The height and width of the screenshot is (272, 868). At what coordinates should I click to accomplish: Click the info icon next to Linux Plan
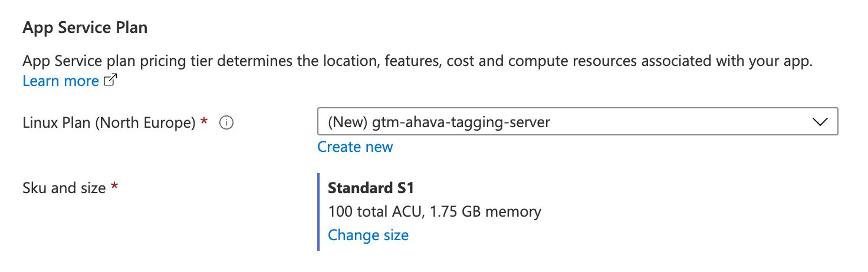[x=226, y=123]
